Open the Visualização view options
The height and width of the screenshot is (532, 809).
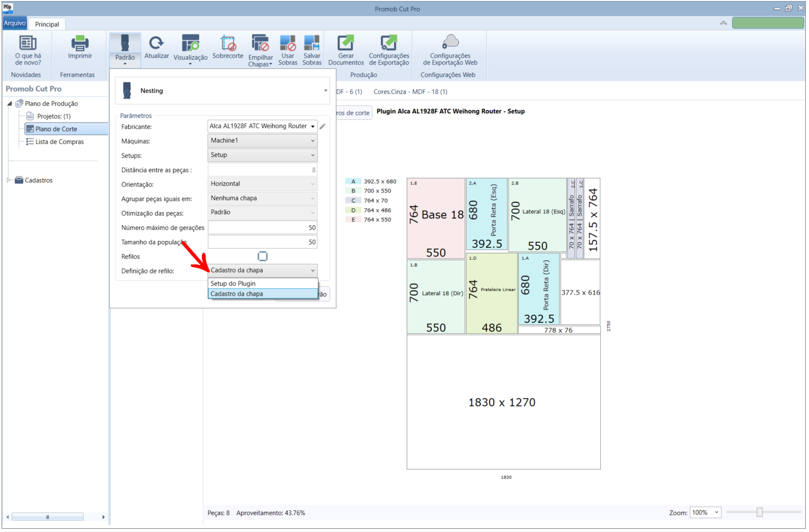(190, 50)
